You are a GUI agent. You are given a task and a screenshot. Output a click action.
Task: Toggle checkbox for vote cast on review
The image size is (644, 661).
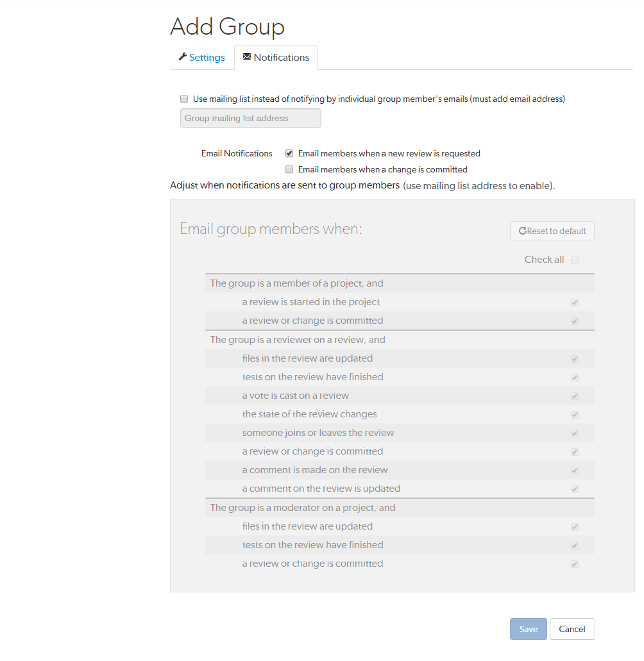[574, 396]
